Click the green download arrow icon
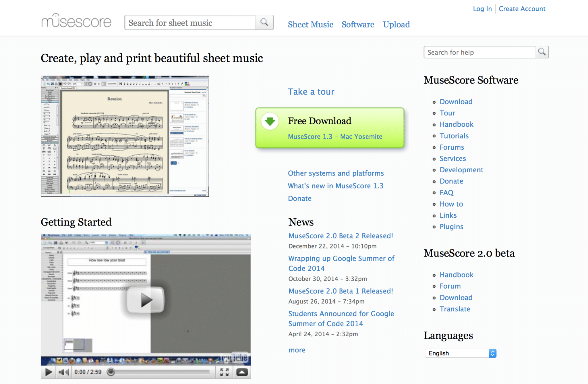 point(270,121)
